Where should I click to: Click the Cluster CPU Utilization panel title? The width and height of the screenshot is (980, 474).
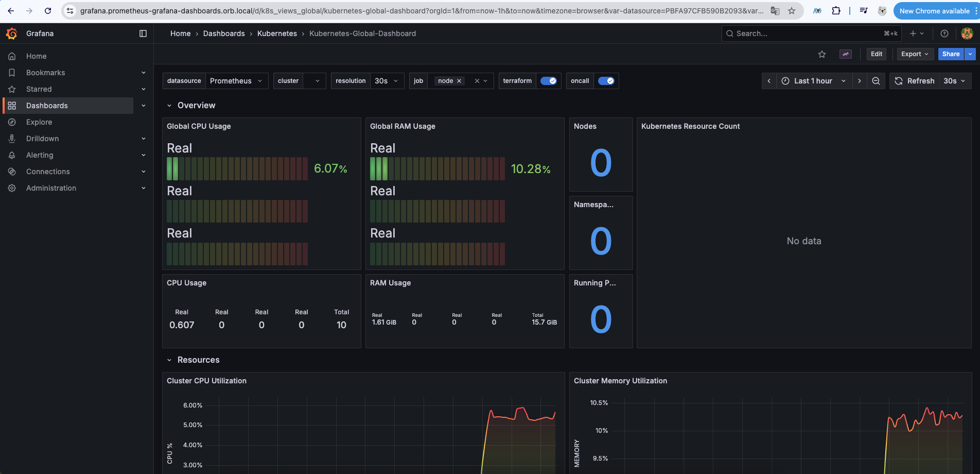point(206,381)
